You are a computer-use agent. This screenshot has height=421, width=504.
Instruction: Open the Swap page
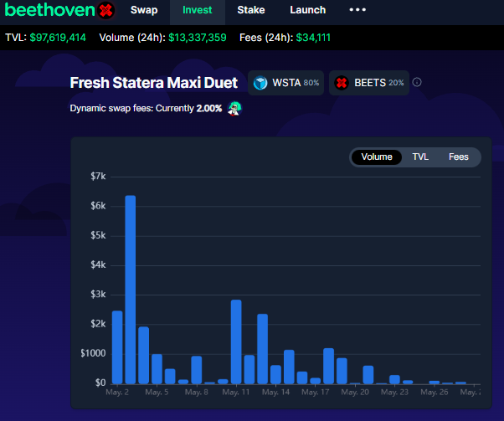pyautogui.click(x=144, y=10)
